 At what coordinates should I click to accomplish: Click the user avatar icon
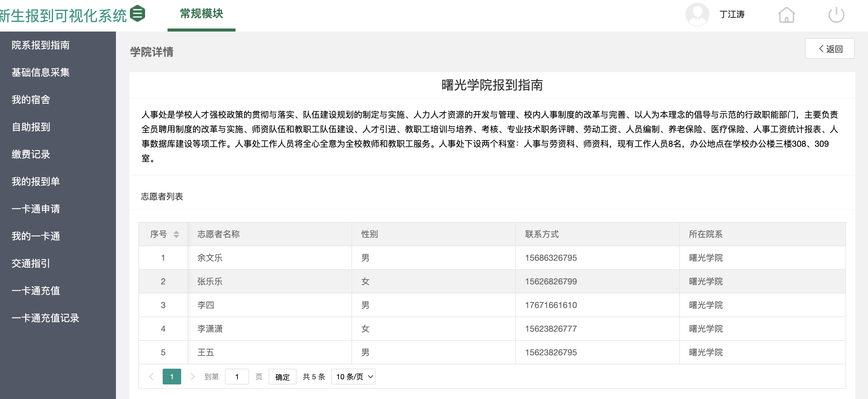697,15
